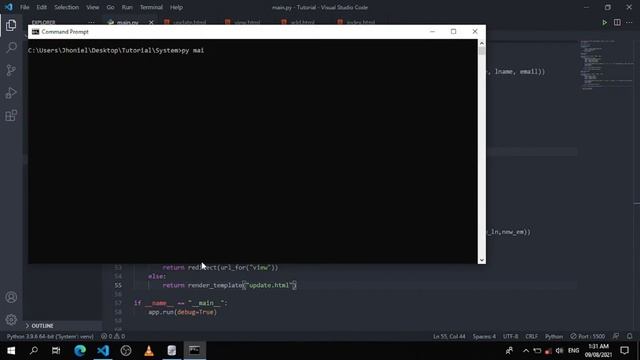Click the app.run(debug=True) line

click(x=182, y=312)
